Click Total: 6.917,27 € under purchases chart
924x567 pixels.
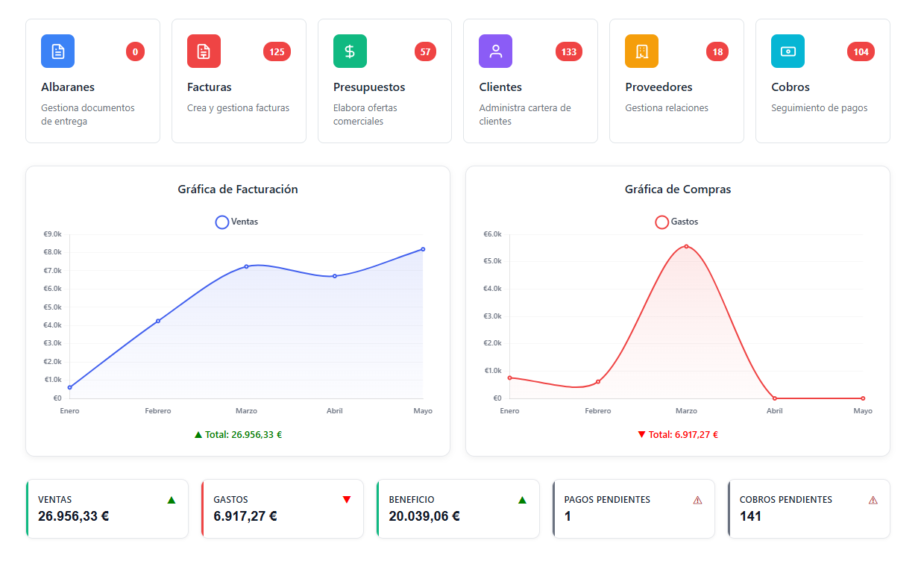678,434
